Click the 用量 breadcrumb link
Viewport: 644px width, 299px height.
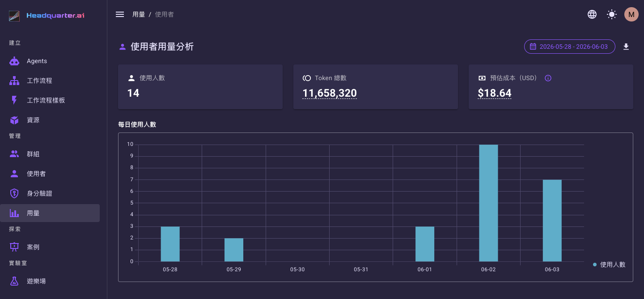click(139, 14)
